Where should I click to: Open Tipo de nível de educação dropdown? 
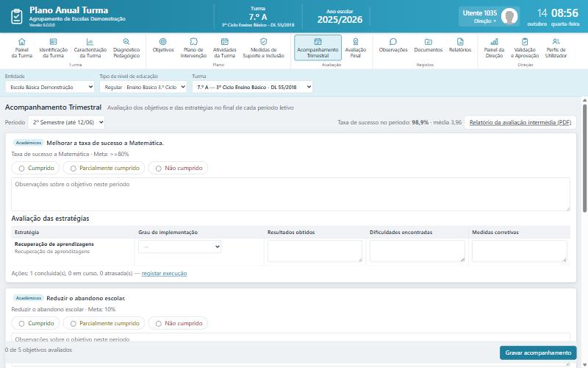click(143, 87)
